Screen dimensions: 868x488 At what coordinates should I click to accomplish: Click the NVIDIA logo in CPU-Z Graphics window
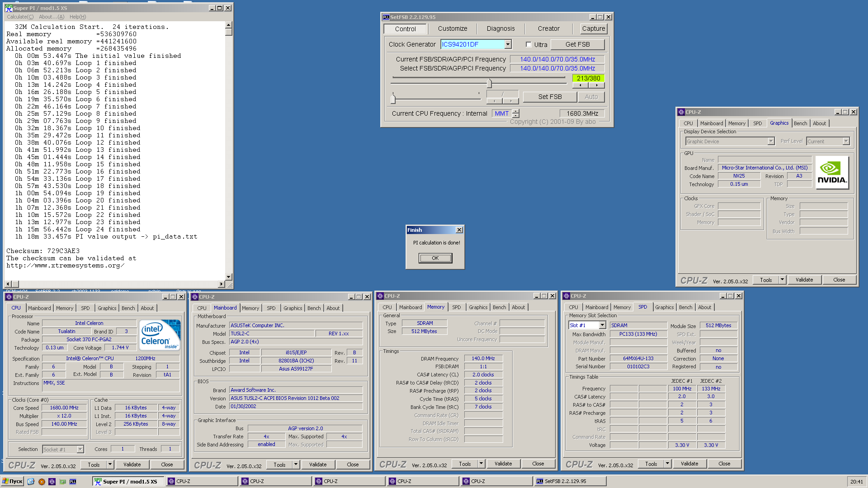[832, 172]
